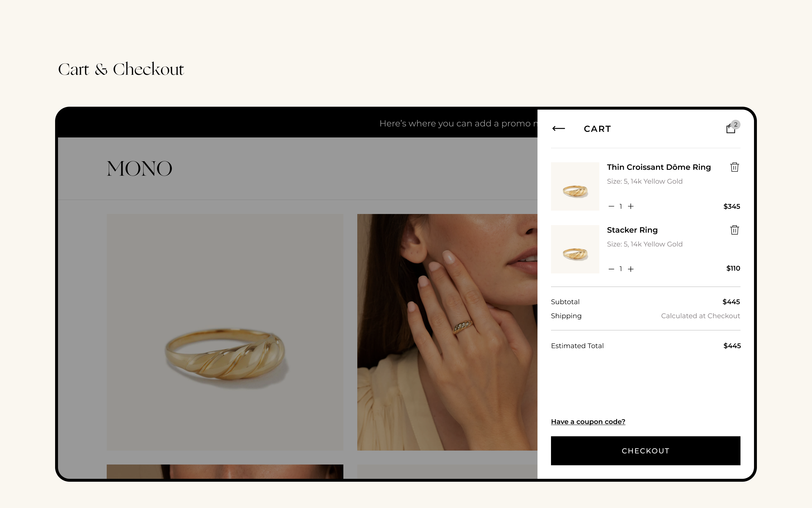Delete Thin Croissant Dôme Ring from cart

pos(734,167)
